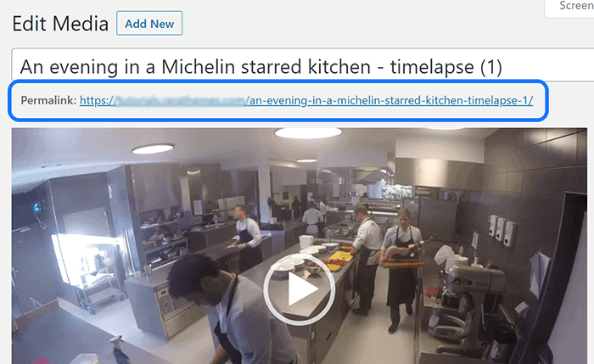The image size is (594, 364).
Task: Click the blurred domain part of the permalink
Action: click(180, 101)
